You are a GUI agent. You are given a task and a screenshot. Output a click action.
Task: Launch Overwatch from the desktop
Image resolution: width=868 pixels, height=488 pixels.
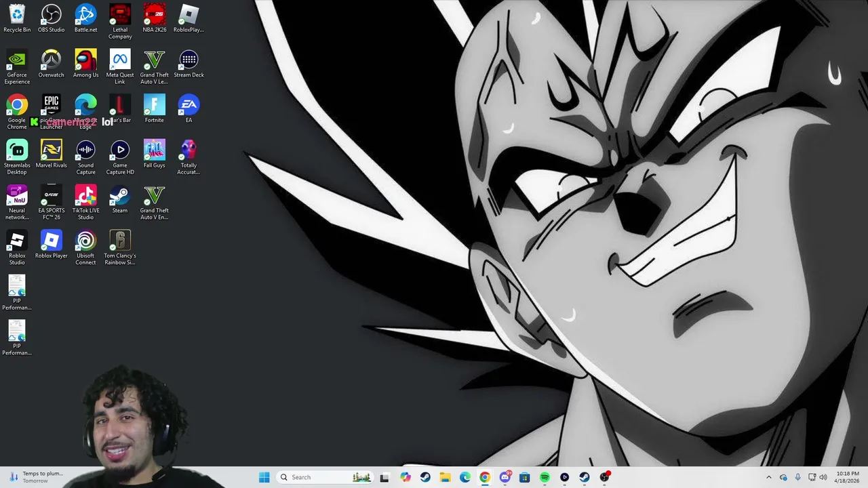pyautogui.click(x=52, y=64)
